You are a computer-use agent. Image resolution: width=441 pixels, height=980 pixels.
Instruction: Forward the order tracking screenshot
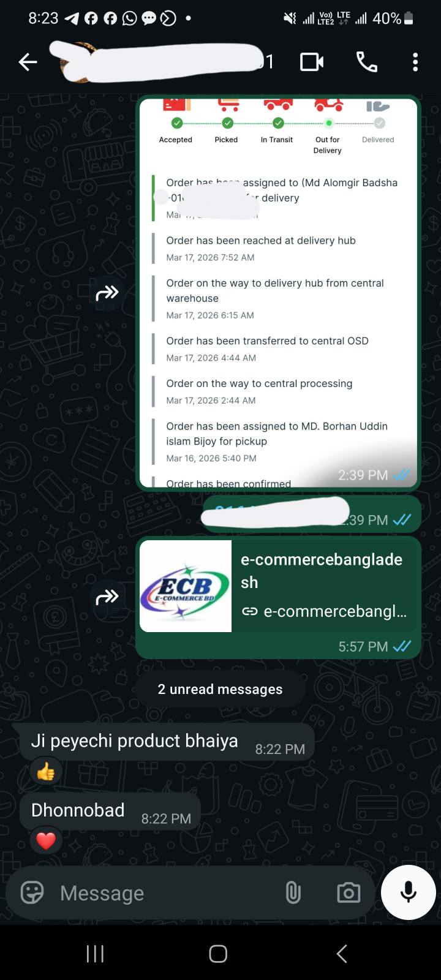point(107,293)
